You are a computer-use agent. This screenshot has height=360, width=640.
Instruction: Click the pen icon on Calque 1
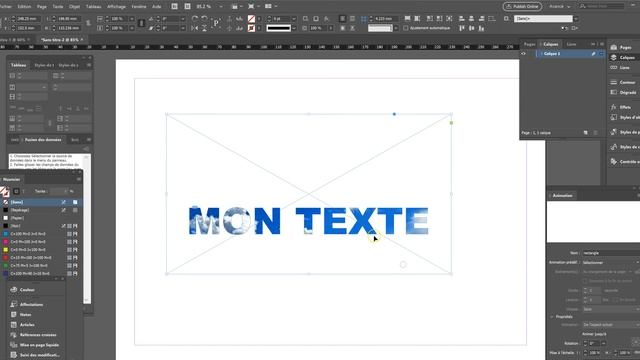(x=593, y=54)
